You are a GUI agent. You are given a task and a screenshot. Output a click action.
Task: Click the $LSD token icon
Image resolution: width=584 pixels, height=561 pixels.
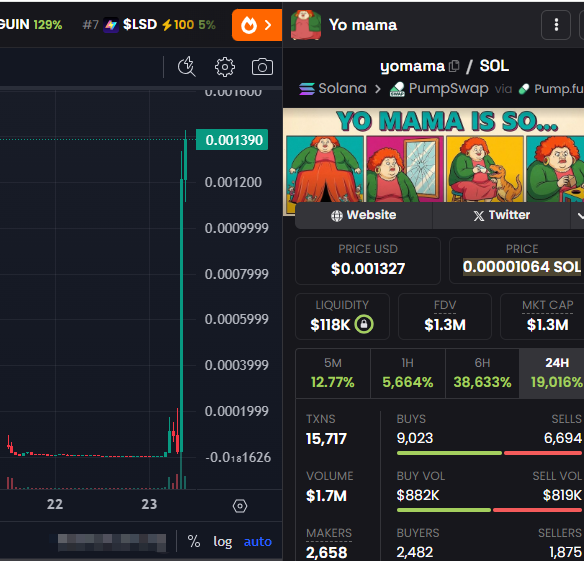tap(111, 25)
